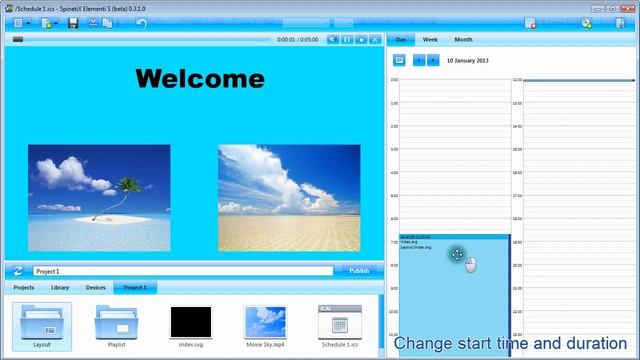Screen dimensions: 640x360
Task: Undo with the curved arrow icon
Action: coord(141,23)
